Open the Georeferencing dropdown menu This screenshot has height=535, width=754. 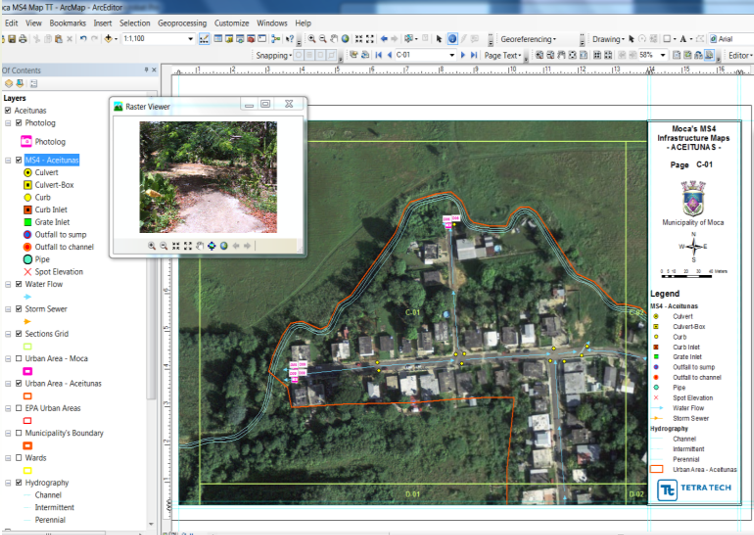[527, 39]
